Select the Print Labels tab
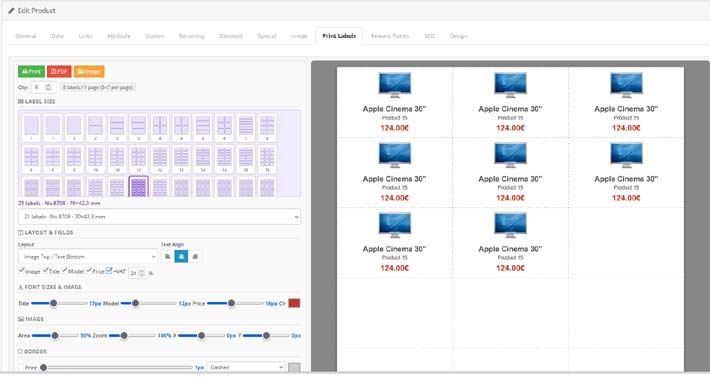 tap(339, 36)
